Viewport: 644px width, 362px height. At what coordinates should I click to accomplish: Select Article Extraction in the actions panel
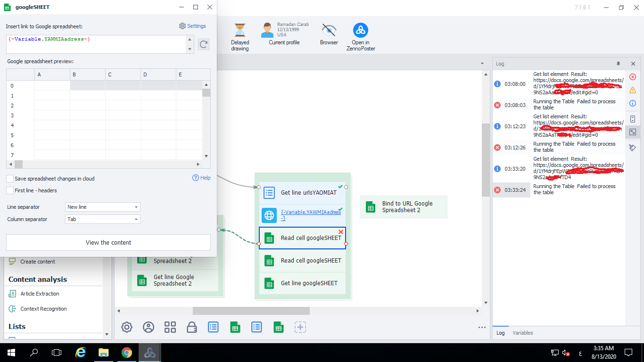40,294
